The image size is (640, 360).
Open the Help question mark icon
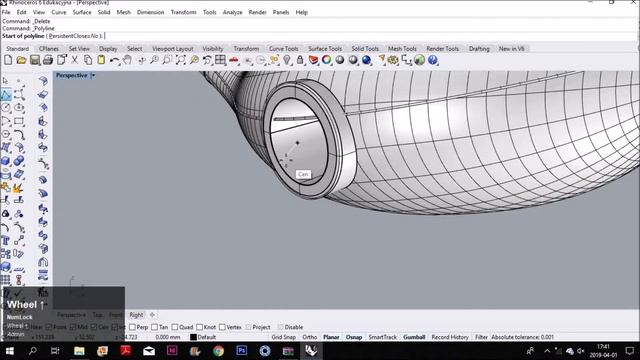pyautogui.click(x=433, y=60)
